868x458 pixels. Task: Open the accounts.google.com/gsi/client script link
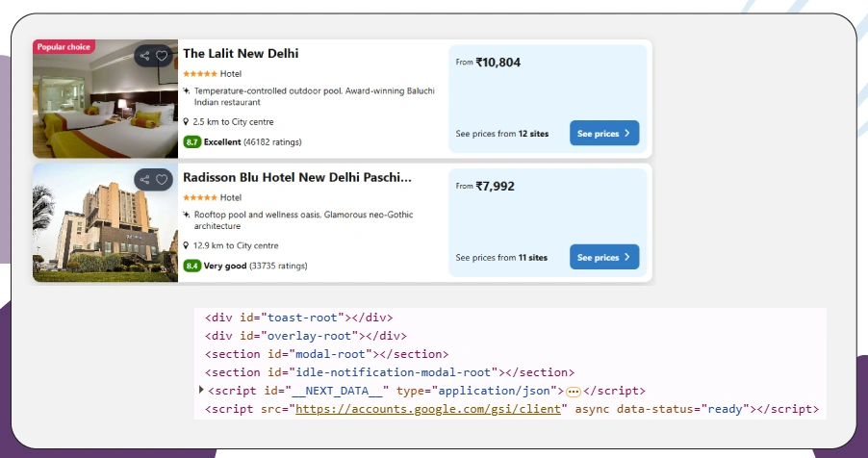pos(428,409)
